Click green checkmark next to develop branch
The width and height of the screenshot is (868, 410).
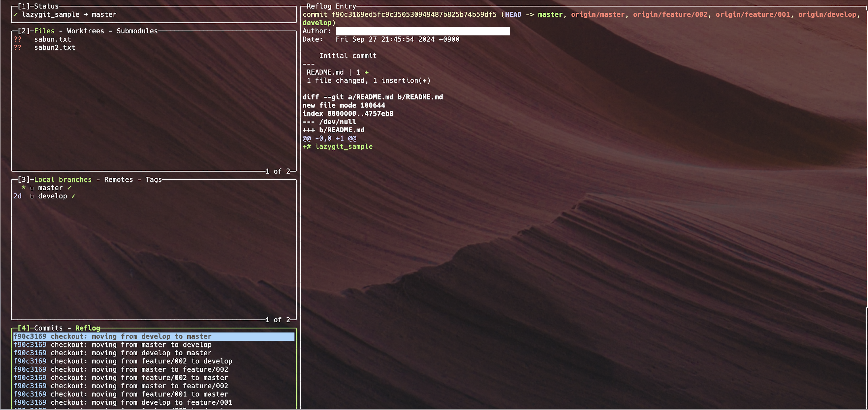point(73,196)
